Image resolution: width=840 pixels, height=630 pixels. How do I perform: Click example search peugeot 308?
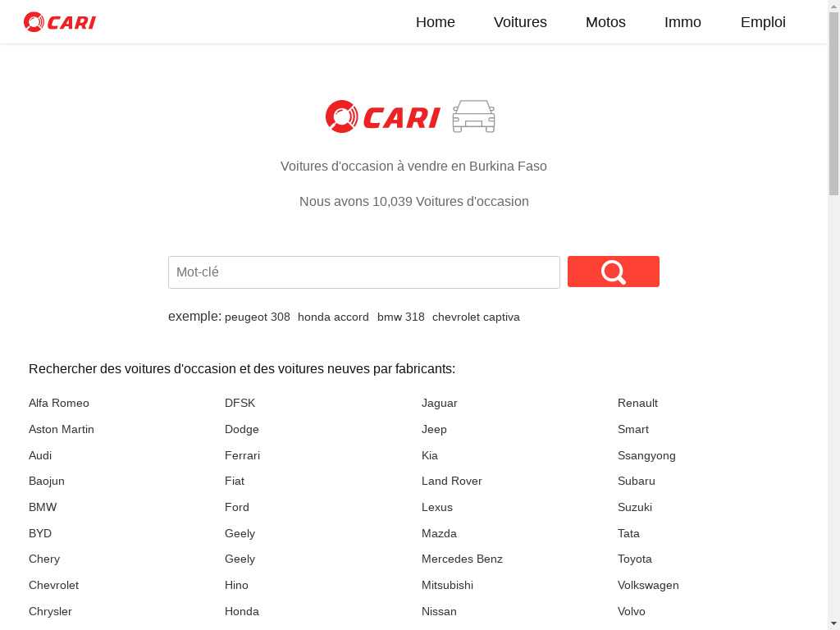click(257, 317)
